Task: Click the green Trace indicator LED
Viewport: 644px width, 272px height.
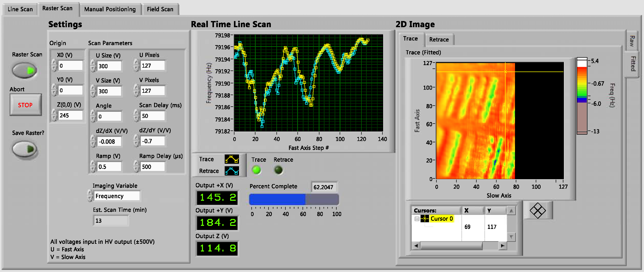Action: (x=256, y=170)
